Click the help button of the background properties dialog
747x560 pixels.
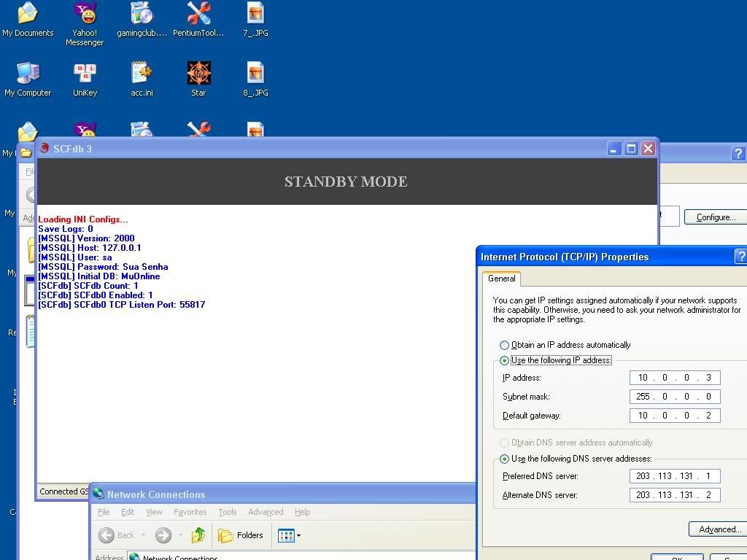tap(738, 153)
